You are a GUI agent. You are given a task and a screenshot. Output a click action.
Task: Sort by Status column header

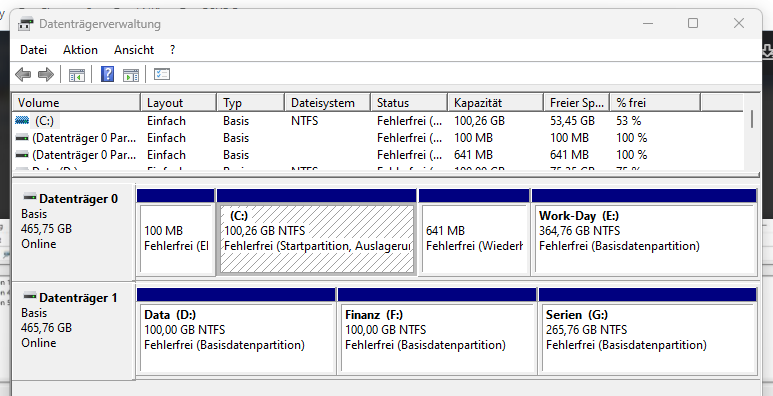click(409, 103)
